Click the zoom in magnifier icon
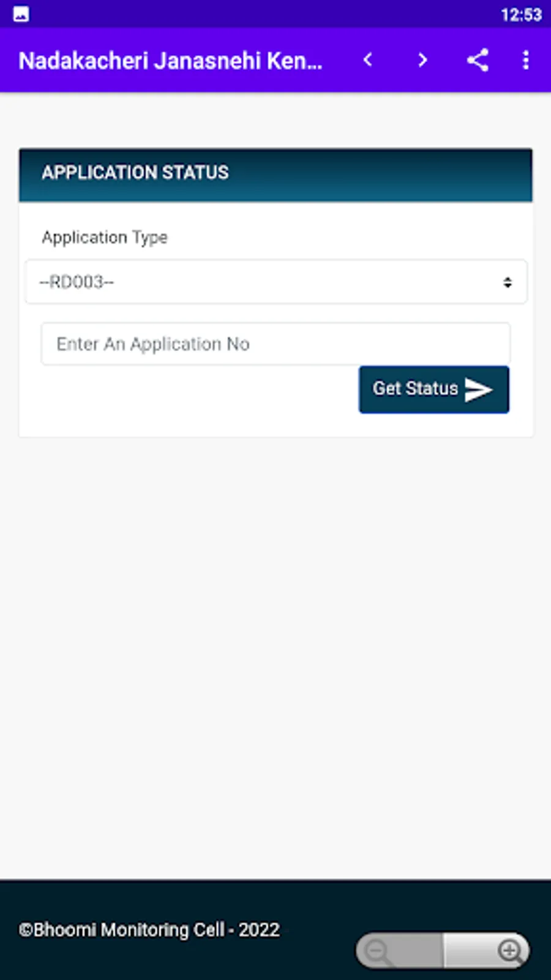 tap(509, 951)
